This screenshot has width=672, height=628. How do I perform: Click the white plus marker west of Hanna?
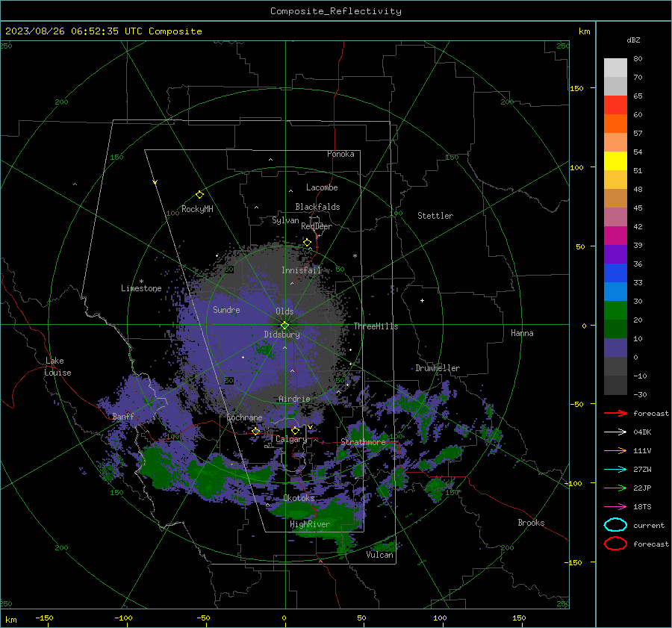pos(422,300)
